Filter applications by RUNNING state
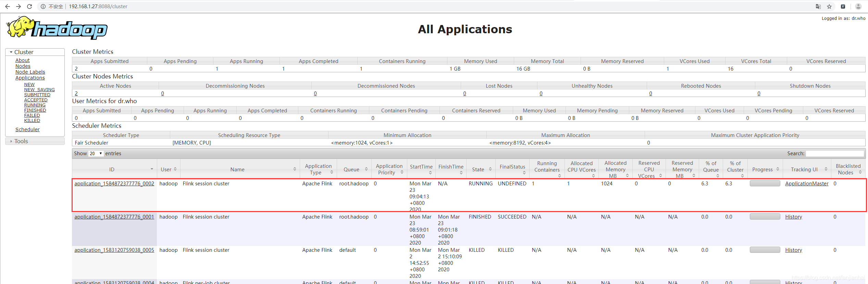868x284 pixels. click(35, 105)
